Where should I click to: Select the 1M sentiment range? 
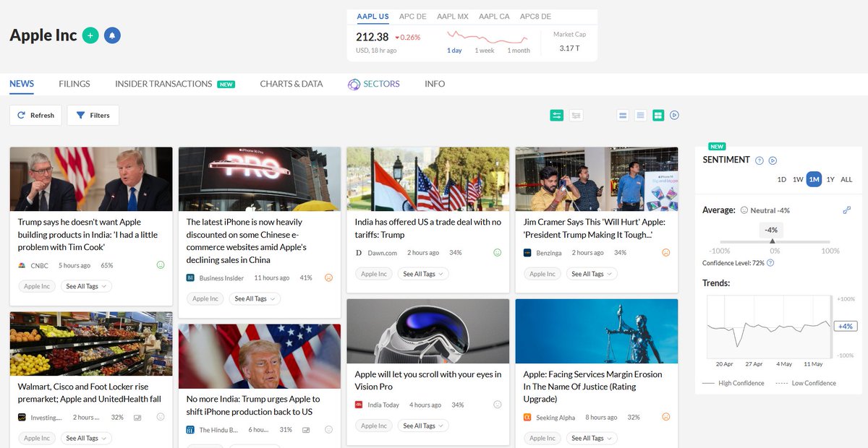pyautogui.click(x=814, y=179)
